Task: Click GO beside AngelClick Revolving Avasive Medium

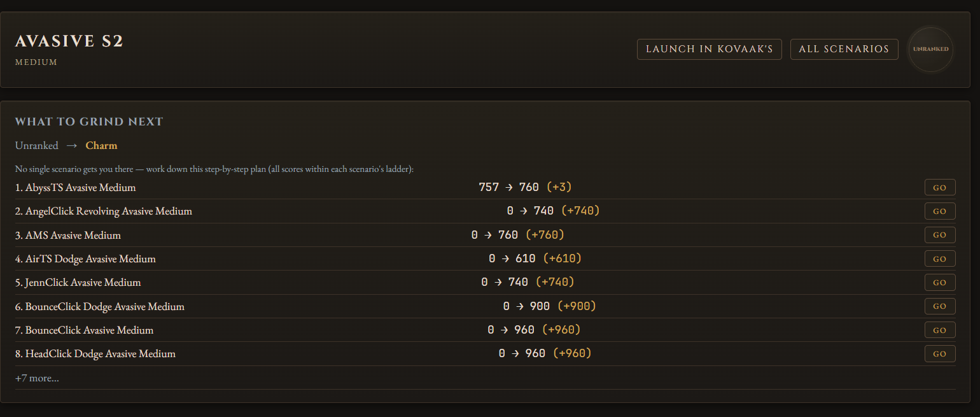Action: click(940, 211)
